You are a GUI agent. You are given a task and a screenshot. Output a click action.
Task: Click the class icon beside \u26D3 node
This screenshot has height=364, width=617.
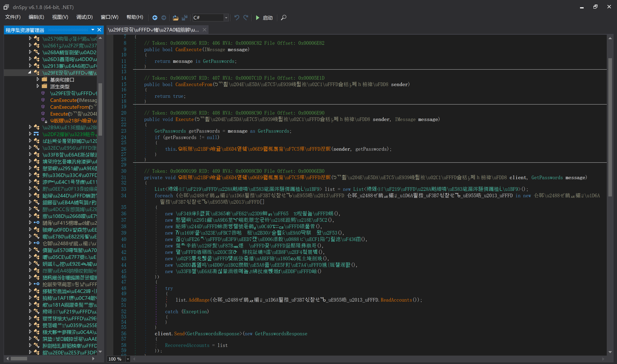coord(37,59)
